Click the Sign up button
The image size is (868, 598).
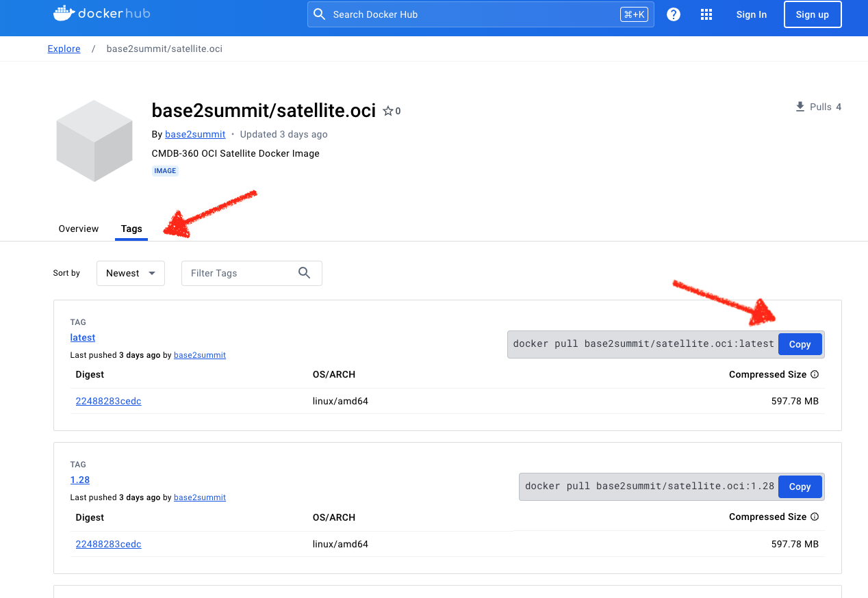(x=813, y=14)
